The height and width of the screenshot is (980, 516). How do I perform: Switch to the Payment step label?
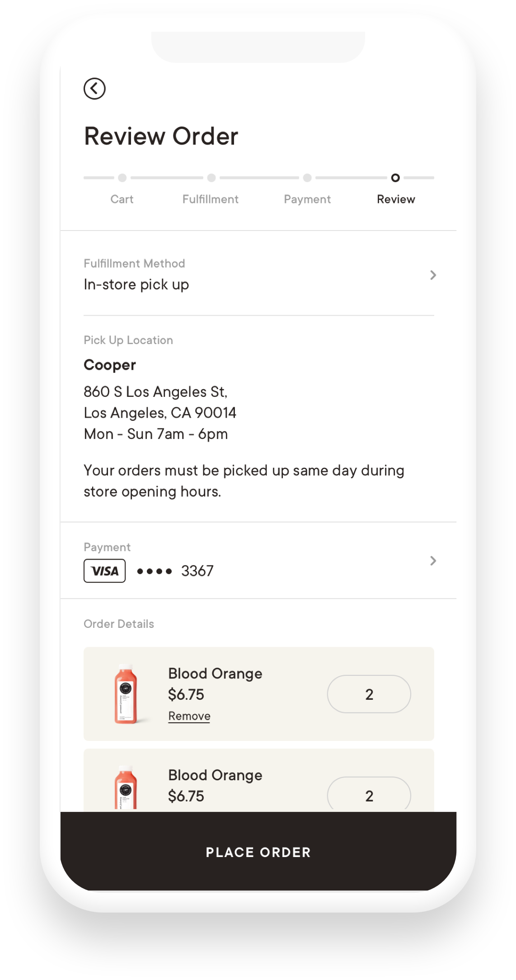pos(307,199)
